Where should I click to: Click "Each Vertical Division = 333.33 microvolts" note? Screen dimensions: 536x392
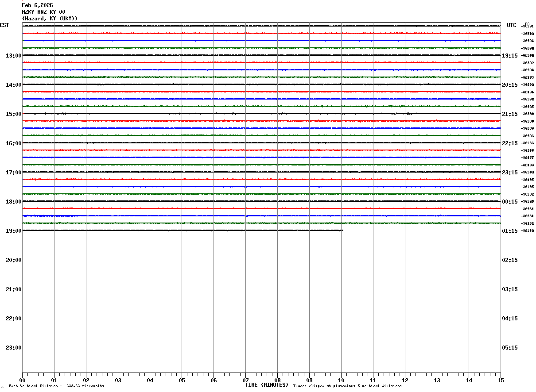56,386
